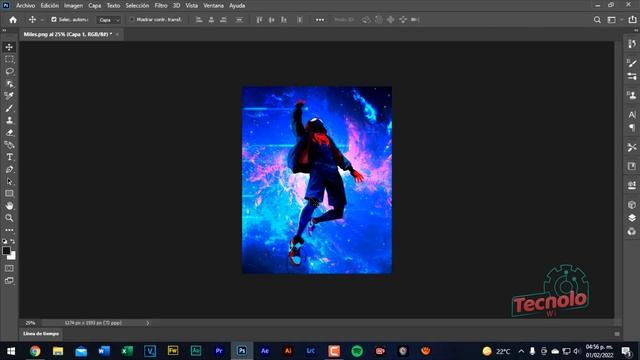This screenshot has width=640, height=360.
Task: Open the background color picker
Action: (12, 256)
